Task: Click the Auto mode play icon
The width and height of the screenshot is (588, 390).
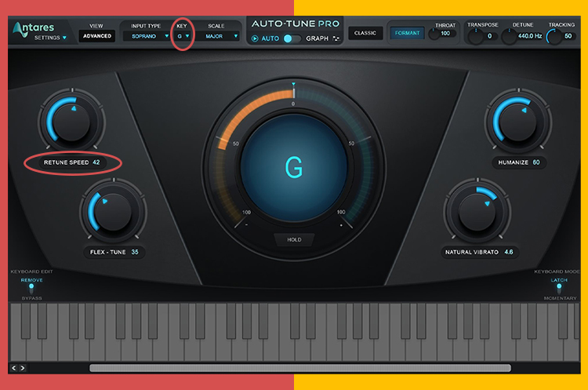Action: click(x=255, y=38)
